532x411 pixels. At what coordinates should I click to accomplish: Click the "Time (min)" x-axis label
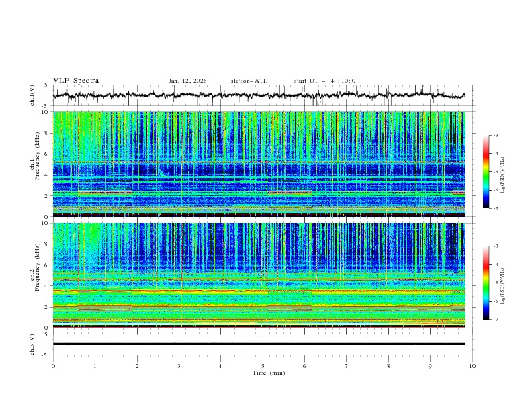point(269,373)
